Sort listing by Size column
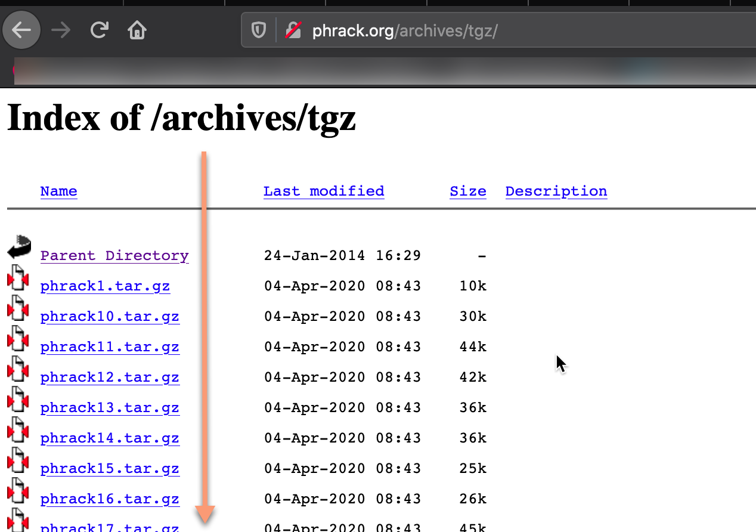Screen dimensions: 756x532 pyautogui.click(x=467, y=191)
